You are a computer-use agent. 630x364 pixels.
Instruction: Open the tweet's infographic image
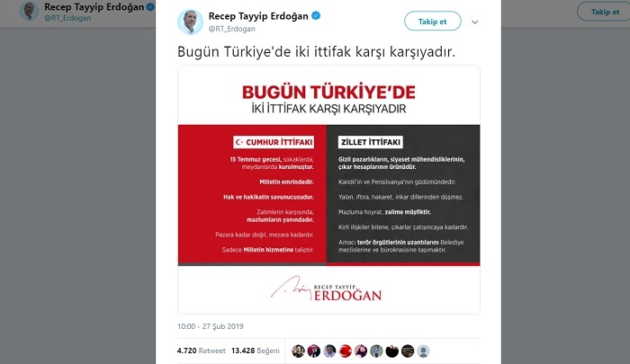(x=328, y=190)
